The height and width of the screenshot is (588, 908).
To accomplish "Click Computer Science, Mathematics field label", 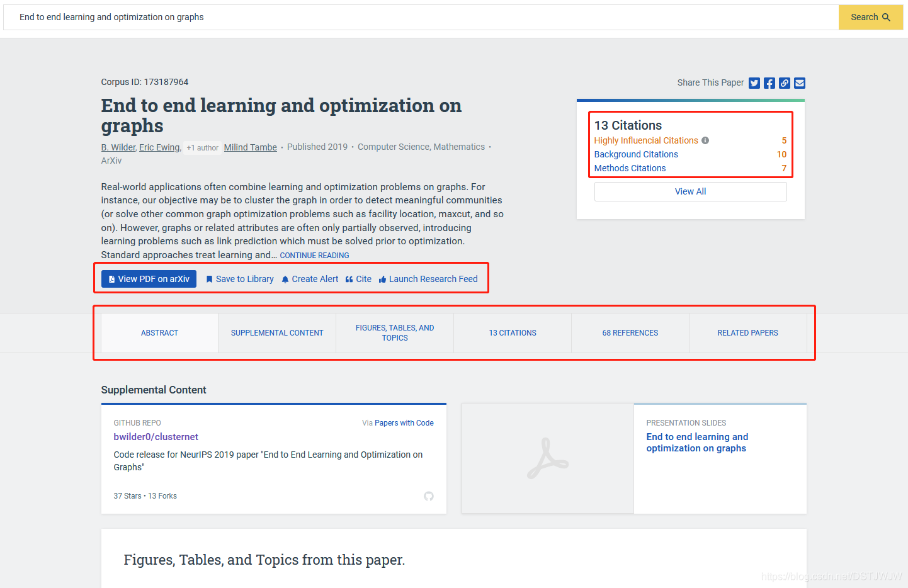I will (x=421, y=147).
